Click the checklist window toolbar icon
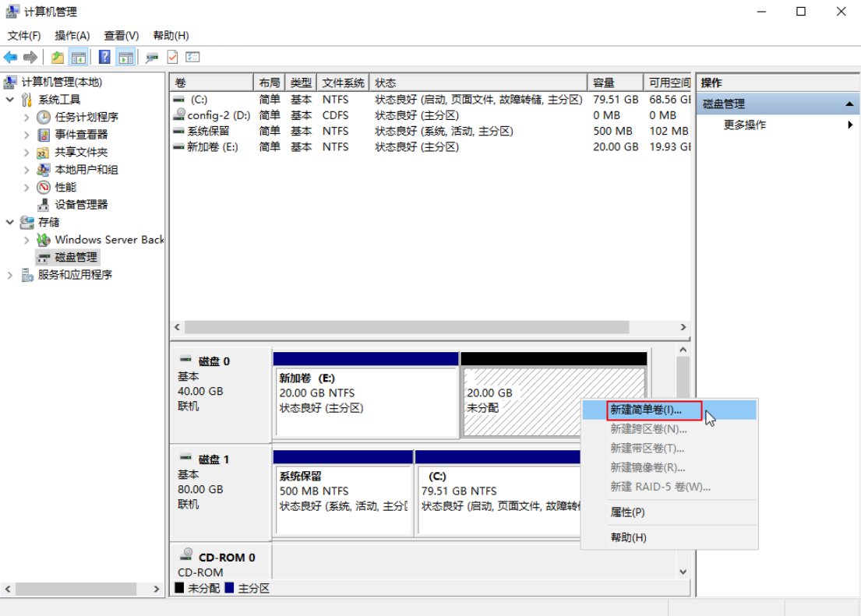 click(x=192, y=57)
